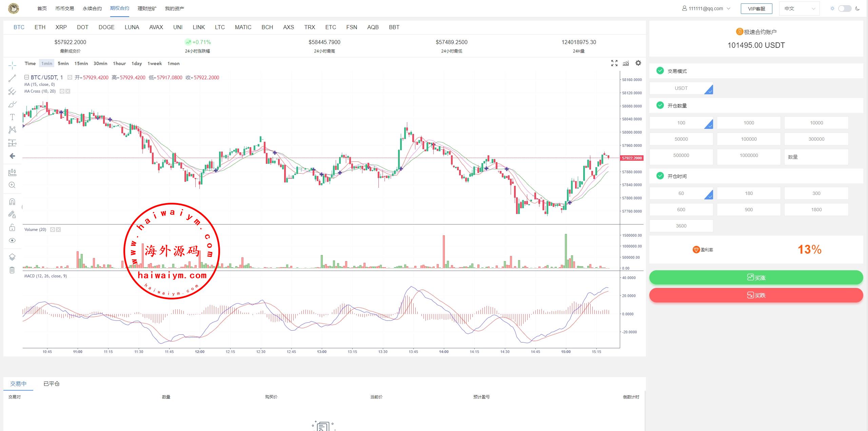Select the 180 seconds duration option
Image resolution: width=868 pixels, height=431 pixels.
[749, 193]
